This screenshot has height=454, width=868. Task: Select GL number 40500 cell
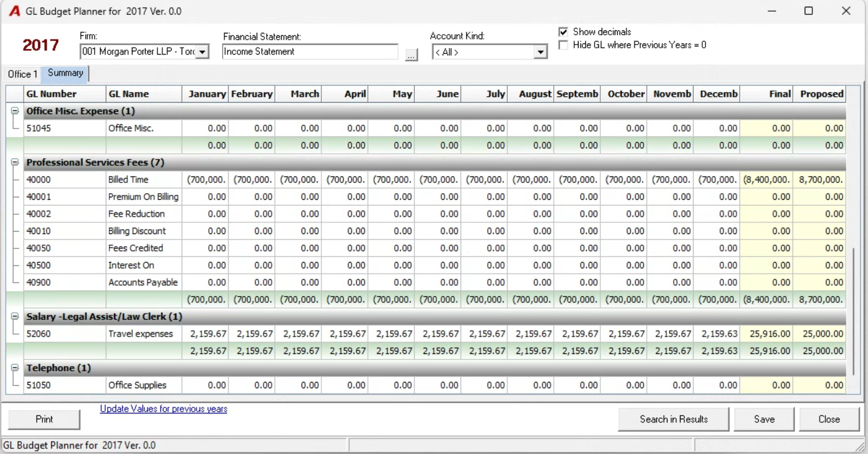tap(64, 265)
